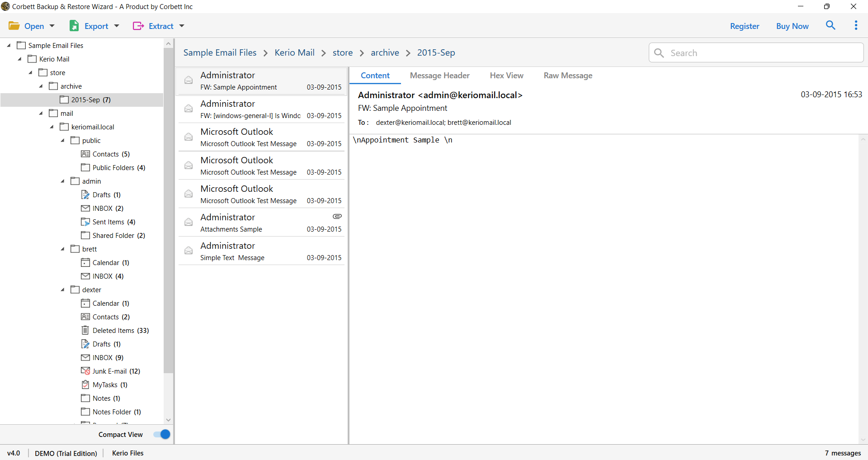
Task: Collapse the admin folder node
Action: [x=63, y=181]
